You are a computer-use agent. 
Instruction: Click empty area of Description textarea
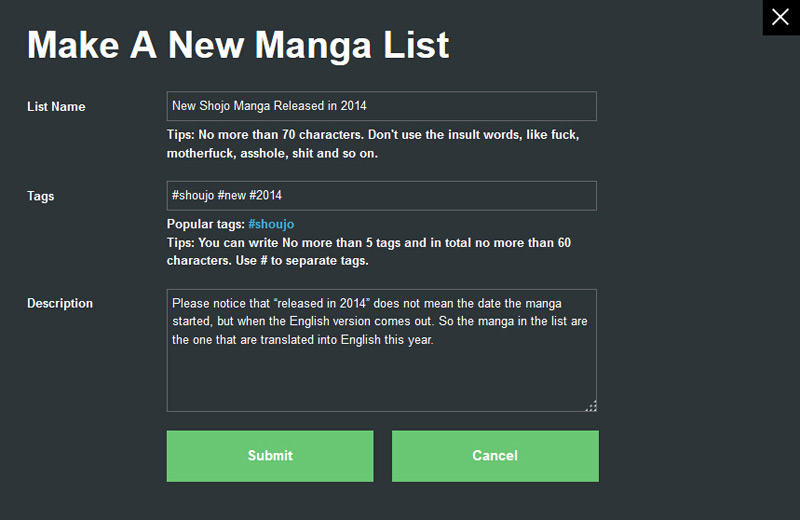[x=380, y=380]
